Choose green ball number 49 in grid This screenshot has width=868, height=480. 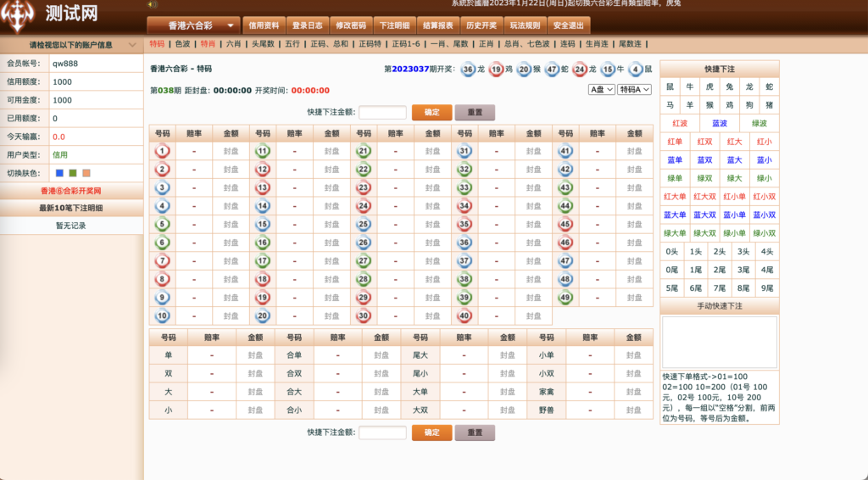[565, 297]
